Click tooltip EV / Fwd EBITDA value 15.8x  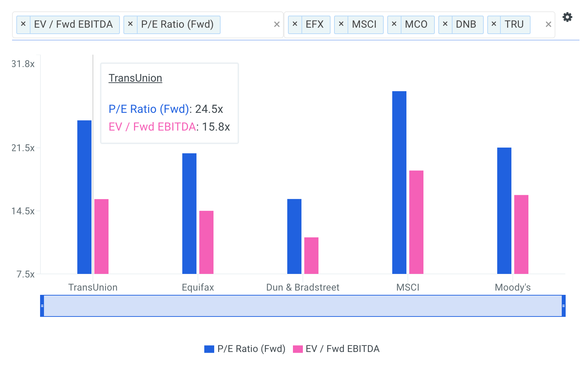(216, 127)
